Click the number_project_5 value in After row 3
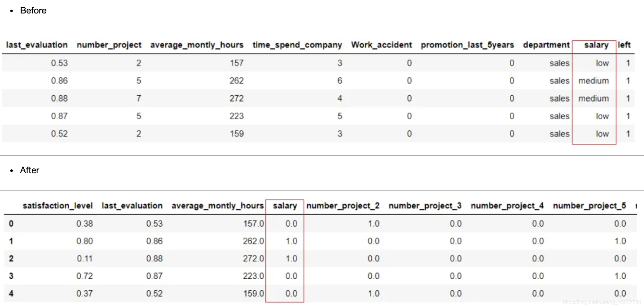The height and width of the screenshot is (308, 644). coord(620,276)
